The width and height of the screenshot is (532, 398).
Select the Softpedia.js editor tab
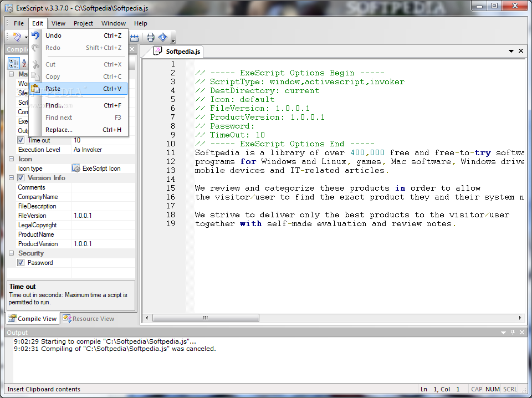[177, 52]
